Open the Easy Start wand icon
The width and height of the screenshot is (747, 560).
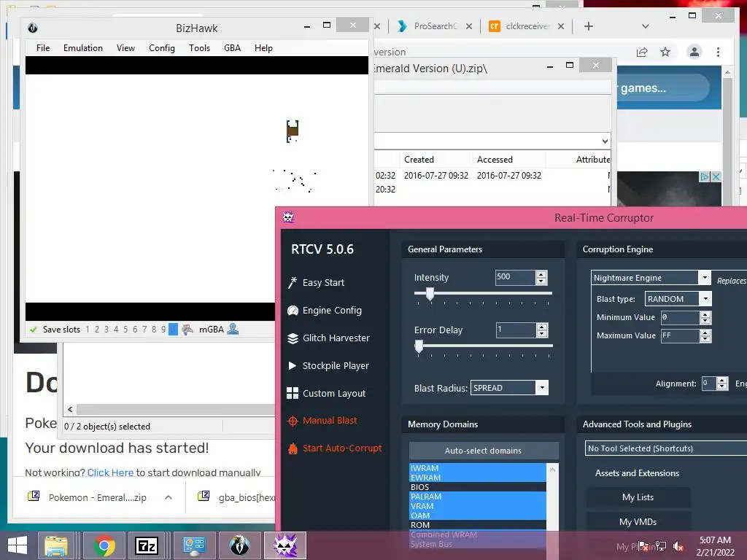click(293, 282)
